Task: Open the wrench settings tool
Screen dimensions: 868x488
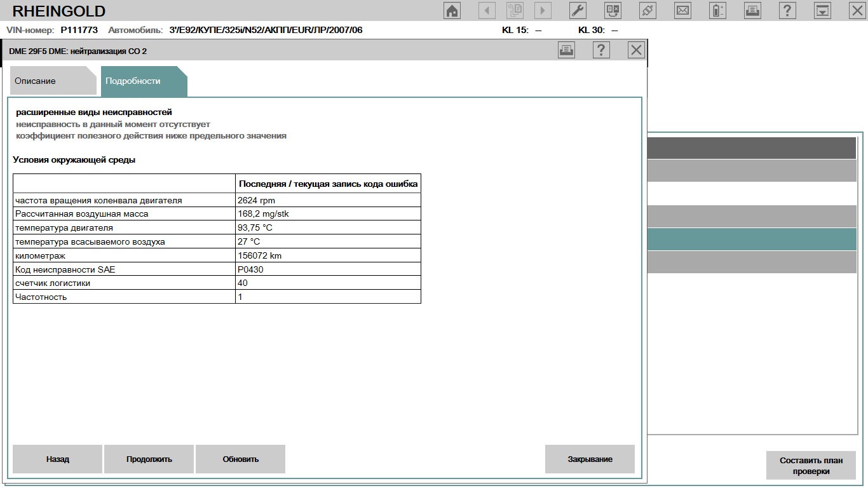Action: (578, 10)
